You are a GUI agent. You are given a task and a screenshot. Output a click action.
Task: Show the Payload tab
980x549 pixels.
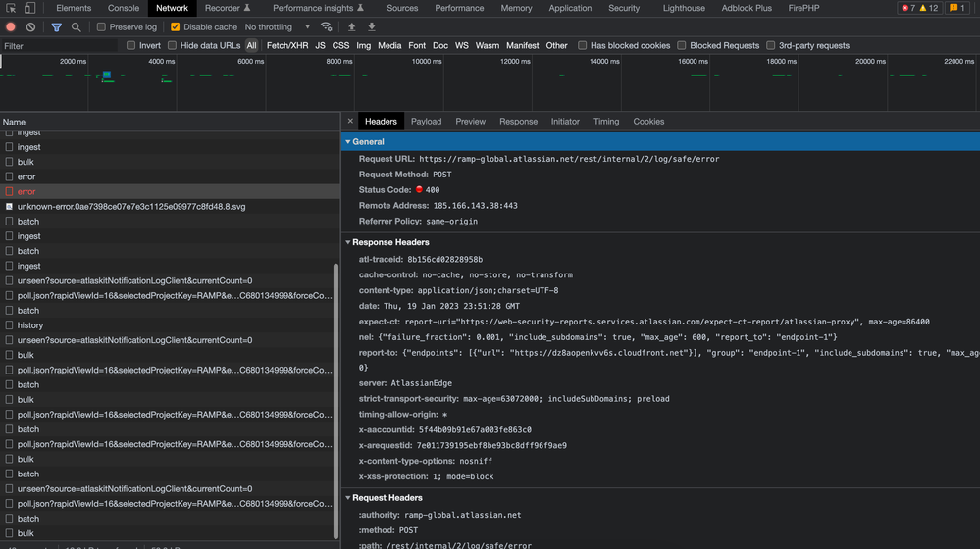coord(427,122)
